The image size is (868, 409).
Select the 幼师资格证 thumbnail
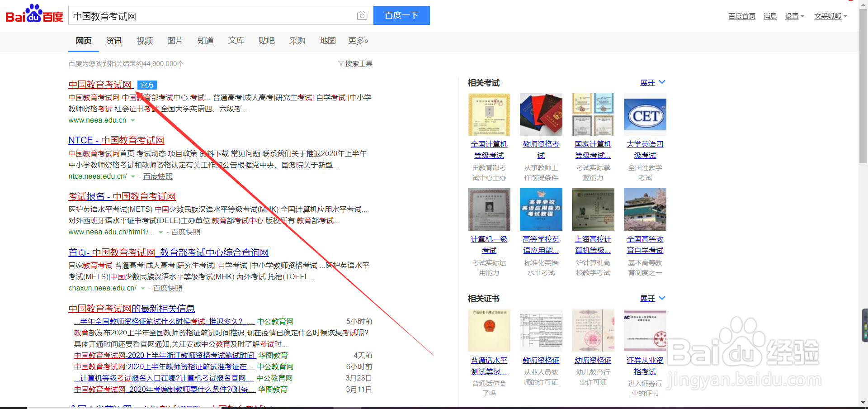coord(593,330)
